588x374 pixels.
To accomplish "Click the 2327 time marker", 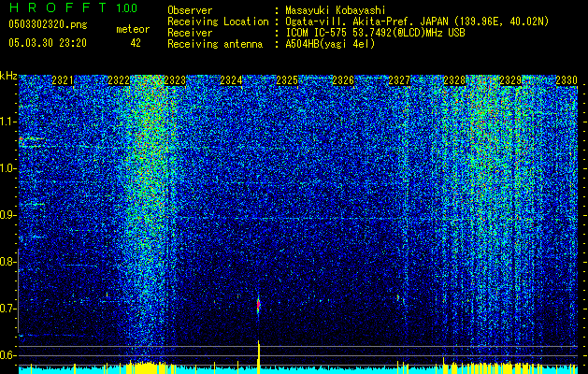I will pyautogui.click(x=399, y=80).
